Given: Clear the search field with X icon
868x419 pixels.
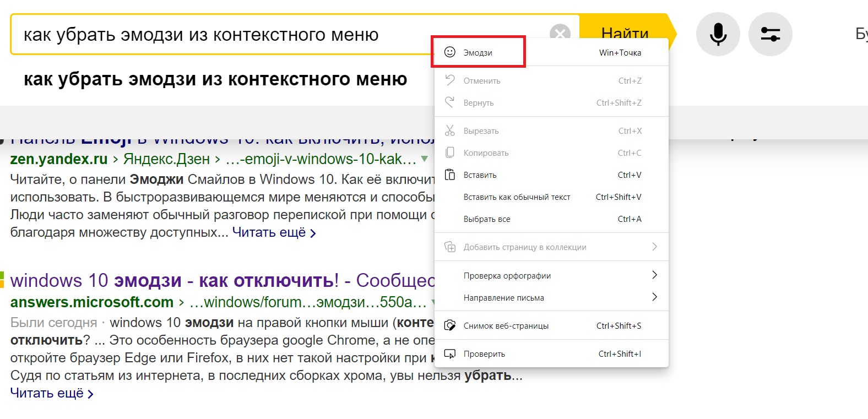Looking at the screenshot, I should [560, 34].
